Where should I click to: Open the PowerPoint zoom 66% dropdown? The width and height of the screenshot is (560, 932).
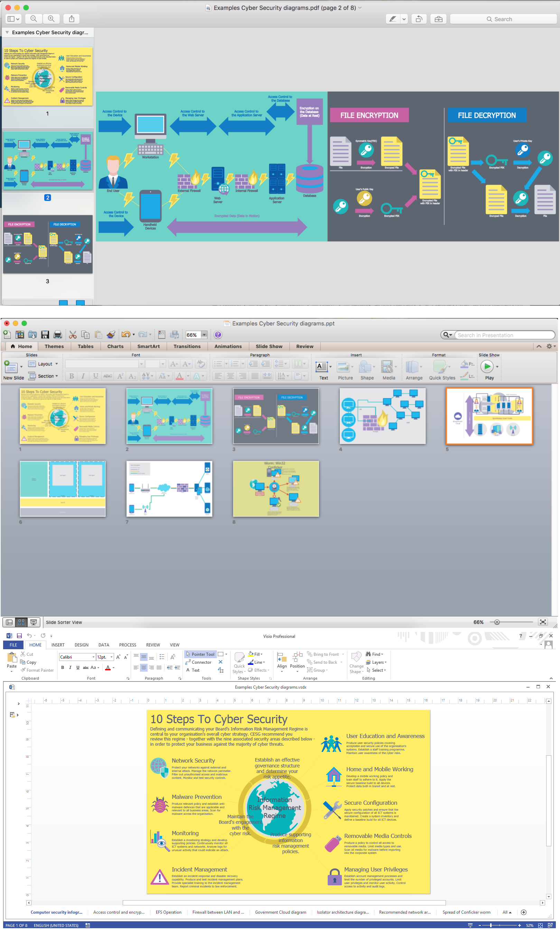click(x=204, y=335)
